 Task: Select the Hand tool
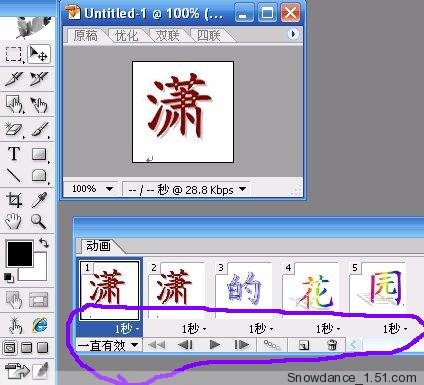pos(13,221)
